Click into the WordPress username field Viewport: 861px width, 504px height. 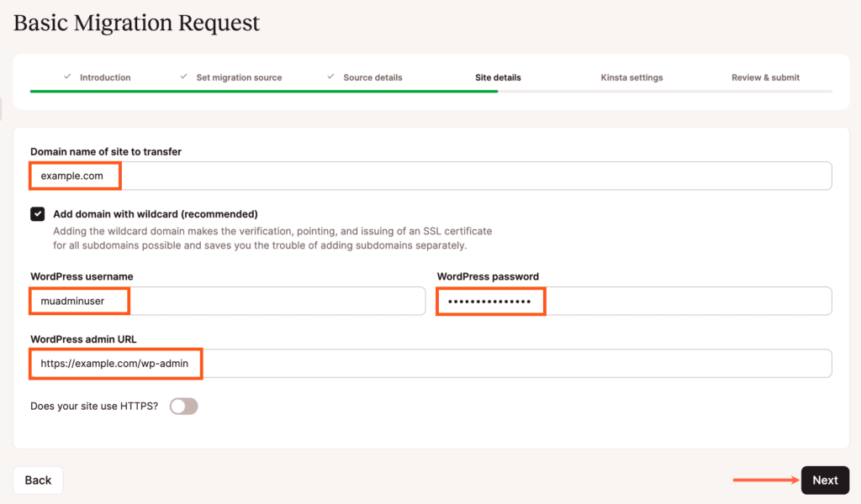click(227, 301)
